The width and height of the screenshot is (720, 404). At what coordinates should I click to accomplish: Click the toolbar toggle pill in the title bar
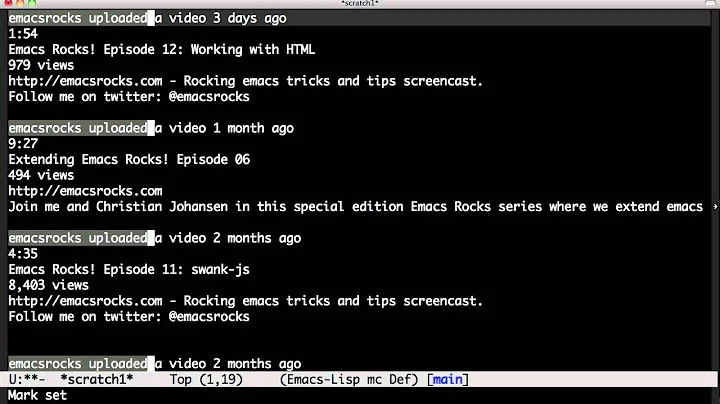click(710, 3)
